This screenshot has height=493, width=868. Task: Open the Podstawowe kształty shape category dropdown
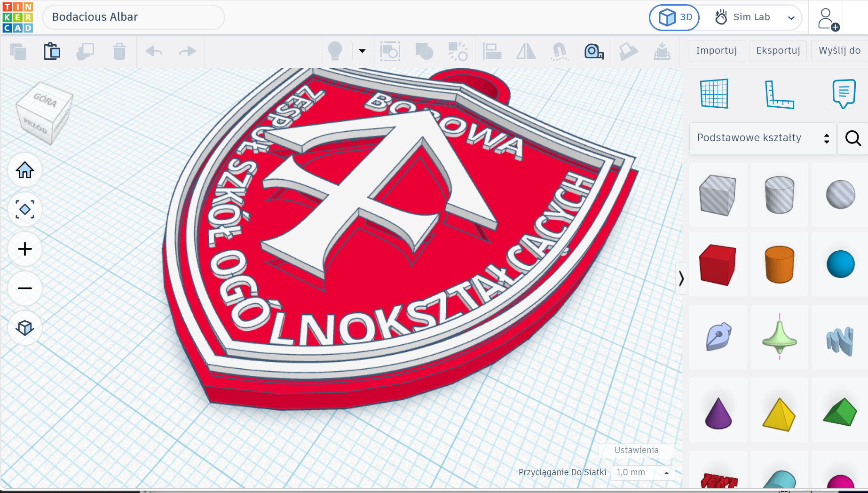pyautogui.click(x=763, y=138)
